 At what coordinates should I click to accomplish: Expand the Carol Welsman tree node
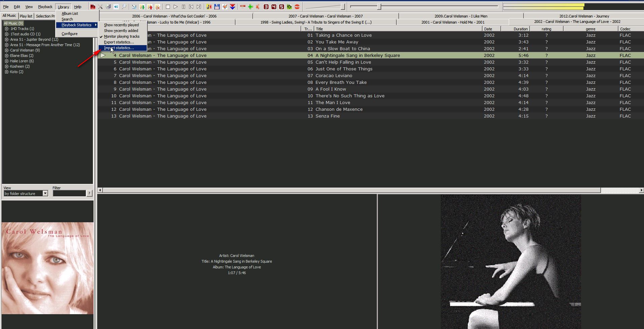point(6,50)
